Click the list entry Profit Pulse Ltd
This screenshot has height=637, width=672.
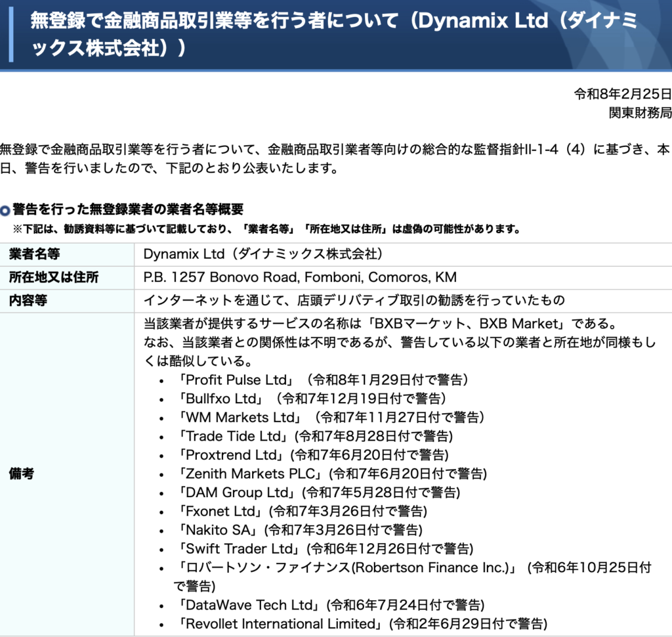pos(322,380)
